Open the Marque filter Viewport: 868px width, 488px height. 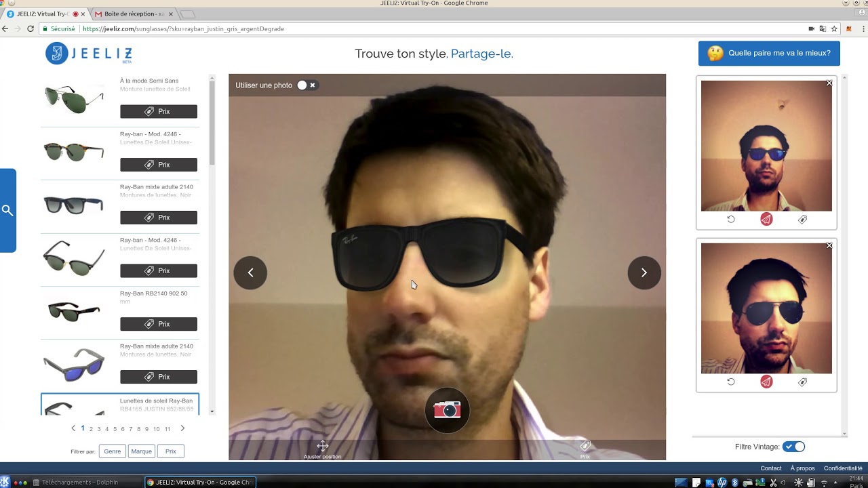(x=142, y=451)
